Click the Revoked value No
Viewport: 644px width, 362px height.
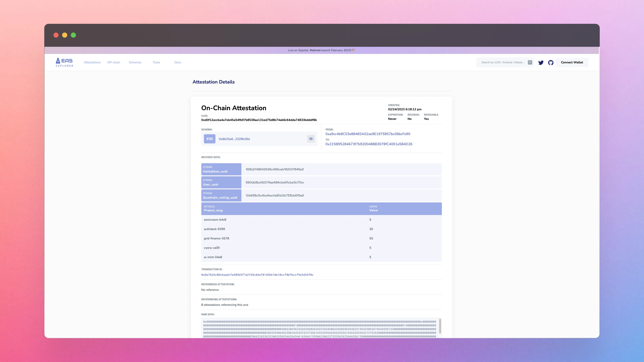tap(409, 119)
